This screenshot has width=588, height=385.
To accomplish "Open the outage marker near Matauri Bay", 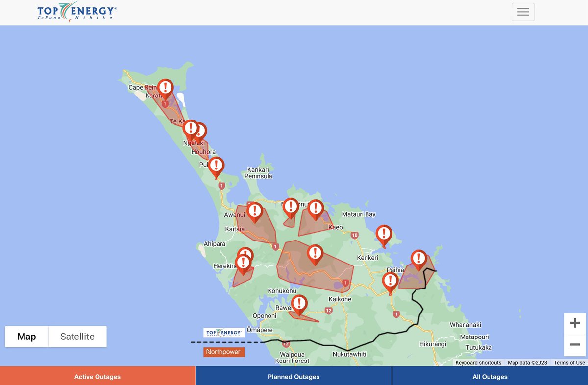I will pyautogui.click(x=384, y=234).
